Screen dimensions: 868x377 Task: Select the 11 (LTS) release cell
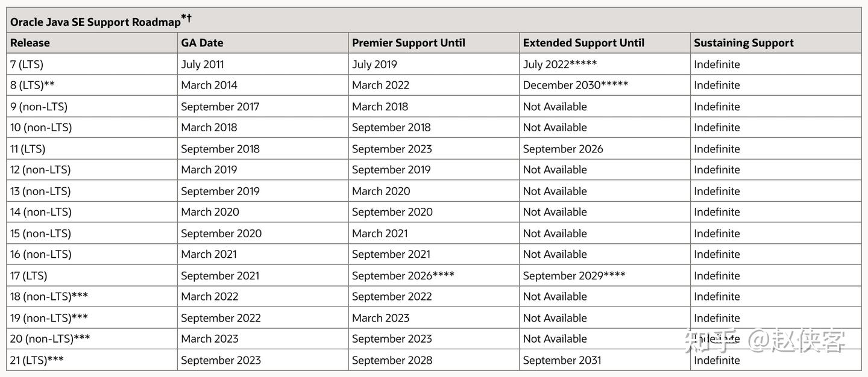pyautogui.click(x=28, y=149)
